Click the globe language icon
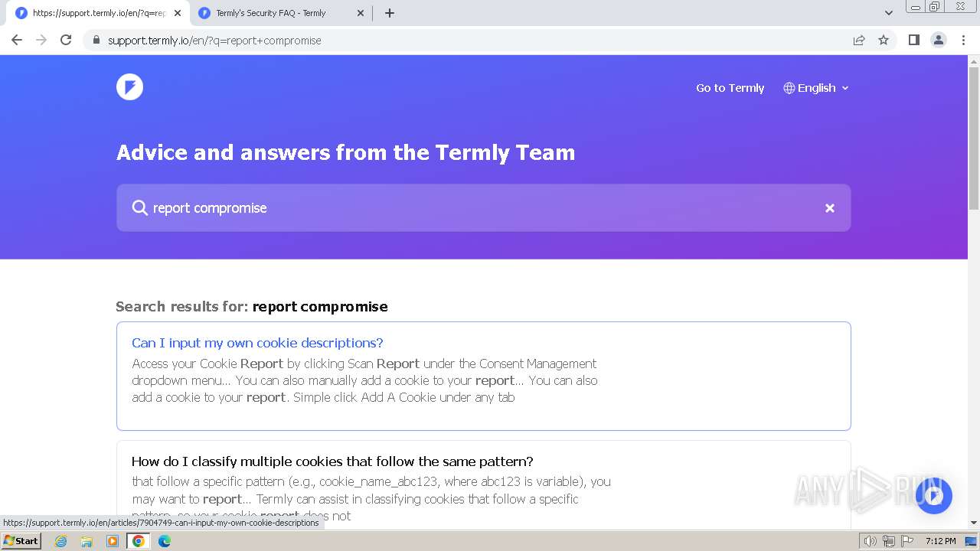The height and width of the screenshot is (551, 980). pos(789,88)
